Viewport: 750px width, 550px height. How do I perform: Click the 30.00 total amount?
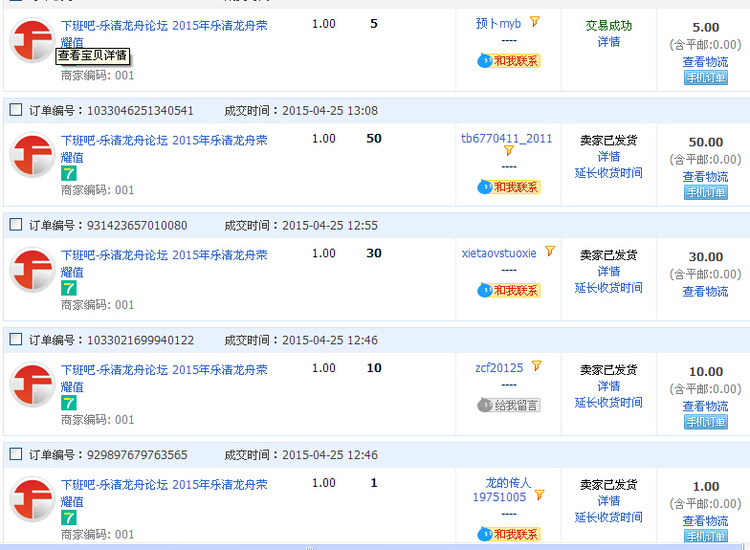[x=706, y=257]
